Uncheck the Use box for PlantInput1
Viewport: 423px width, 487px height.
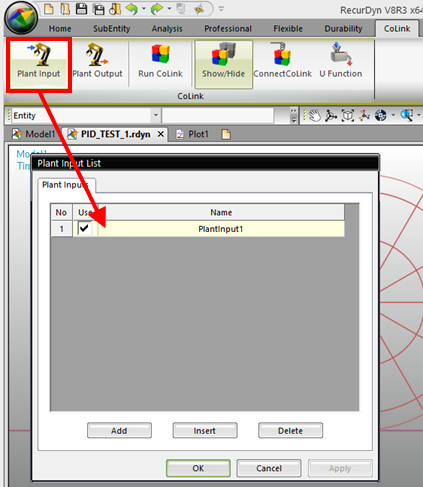click(84, 228)
